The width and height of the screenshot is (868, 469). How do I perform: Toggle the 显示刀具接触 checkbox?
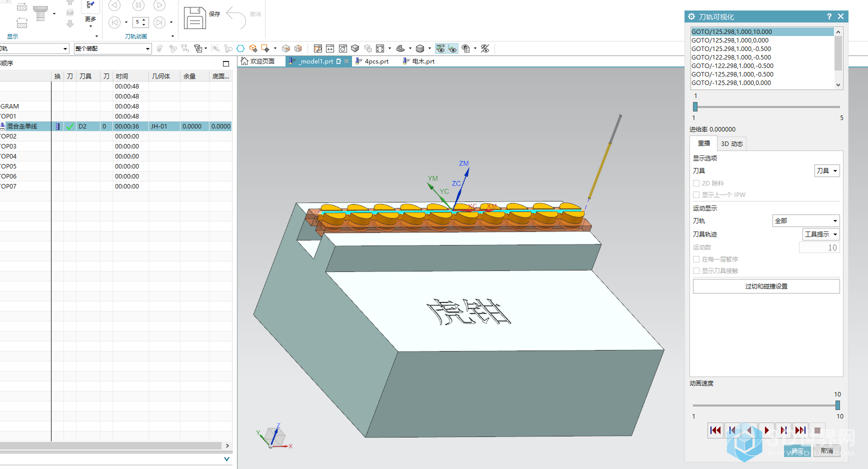pos(696,271)
